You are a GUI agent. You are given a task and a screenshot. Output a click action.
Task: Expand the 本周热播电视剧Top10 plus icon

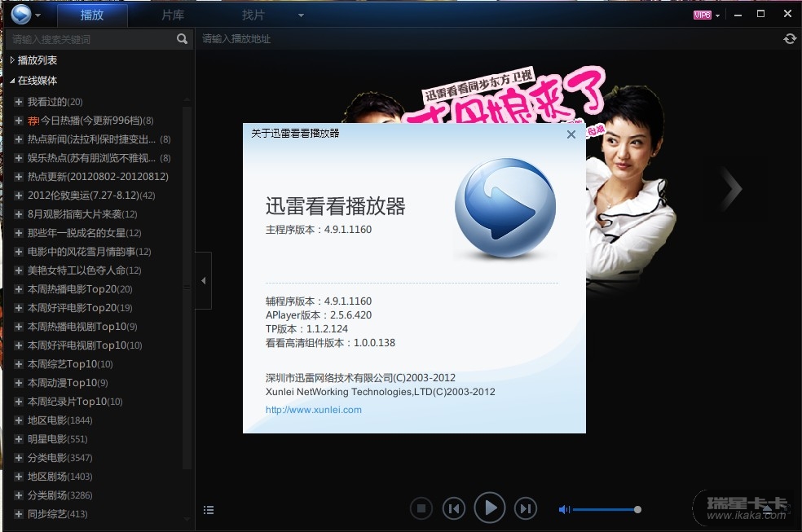pos(19,327)
